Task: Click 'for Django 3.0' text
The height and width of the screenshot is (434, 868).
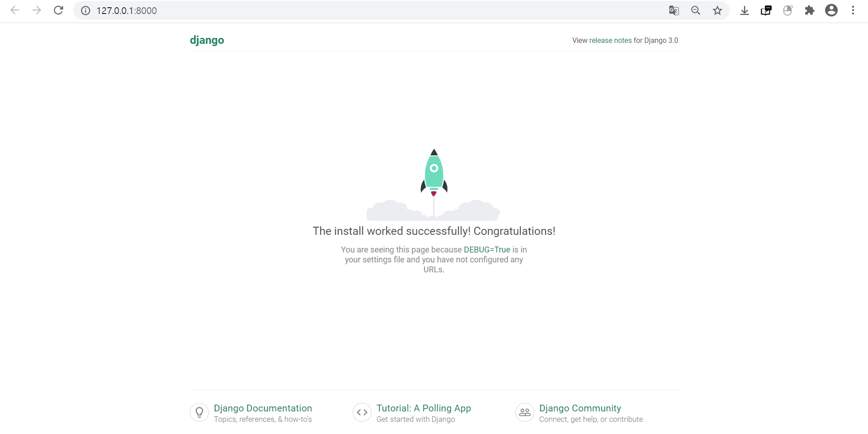Action: [656, 40]
